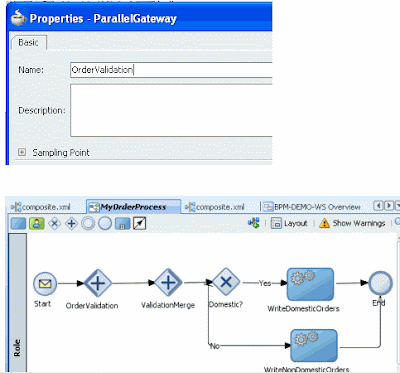The image size is (400, 373).
Task: Select the sequence flow arrow tool
Action: (139, 223)
